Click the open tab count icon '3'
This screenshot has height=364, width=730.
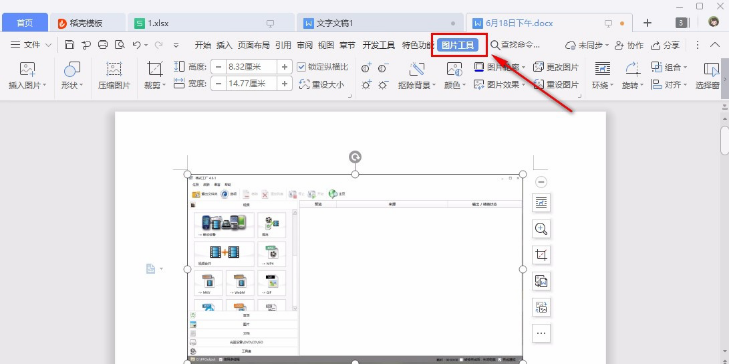point(682,23)
